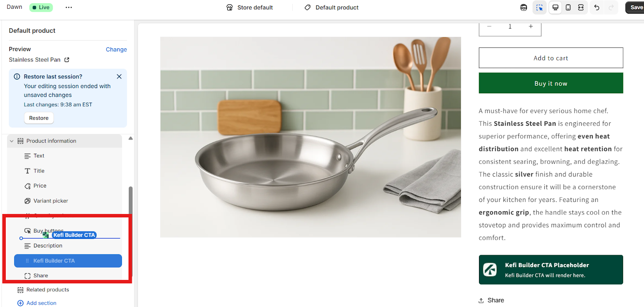Increase quantity with the plus button

coord(531,26)
